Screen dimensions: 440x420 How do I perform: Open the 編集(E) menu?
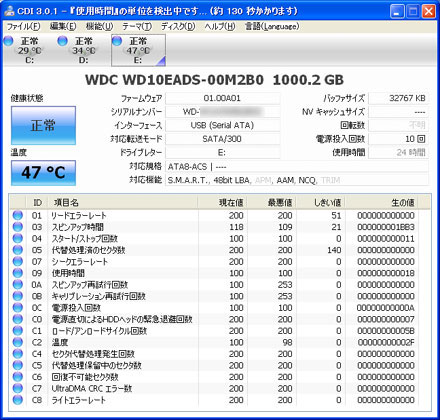click(63, 26)
